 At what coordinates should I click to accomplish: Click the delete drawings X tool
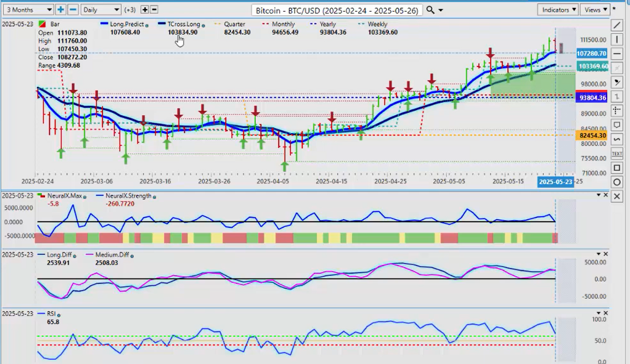[x=616, y=196]
